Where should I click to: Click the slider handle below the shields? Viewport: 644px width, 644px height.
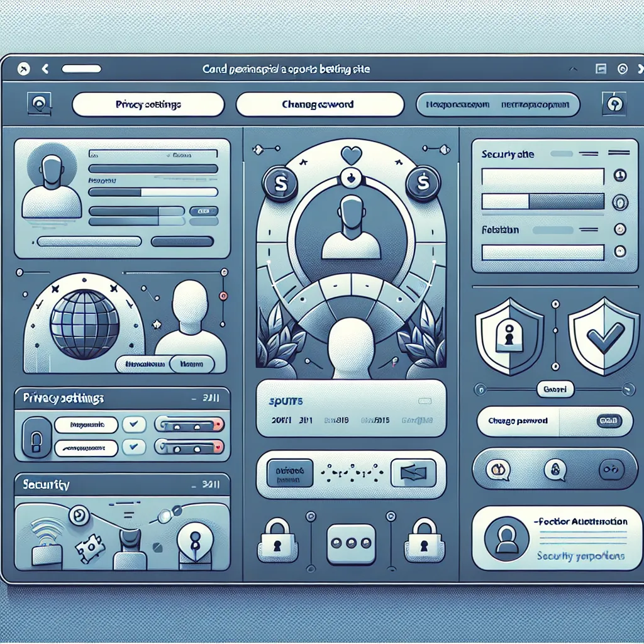pos(555,390)
